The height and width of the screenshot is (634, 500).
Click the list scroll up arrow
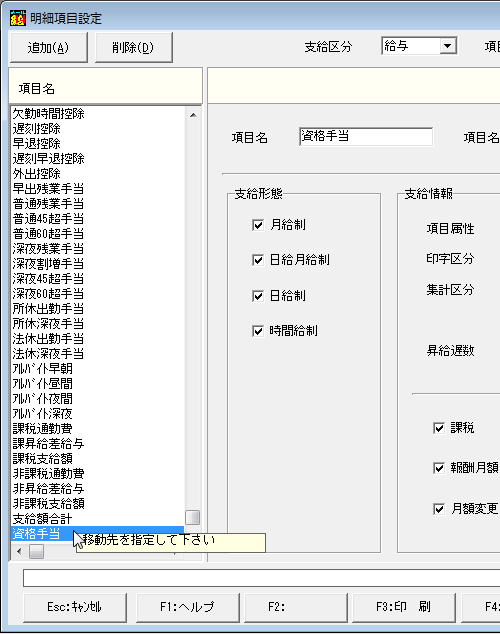tap(193, 115)
